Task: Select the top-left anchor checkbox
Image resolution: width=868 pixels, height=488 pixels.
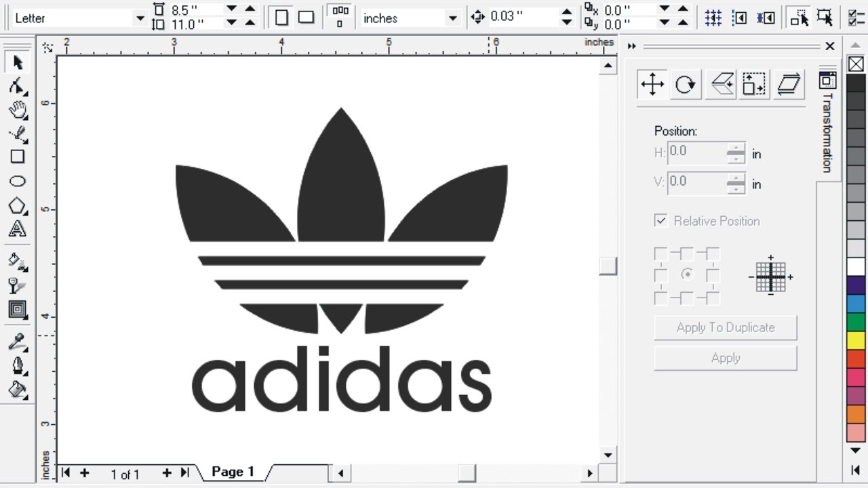Action: coord(660,253)
